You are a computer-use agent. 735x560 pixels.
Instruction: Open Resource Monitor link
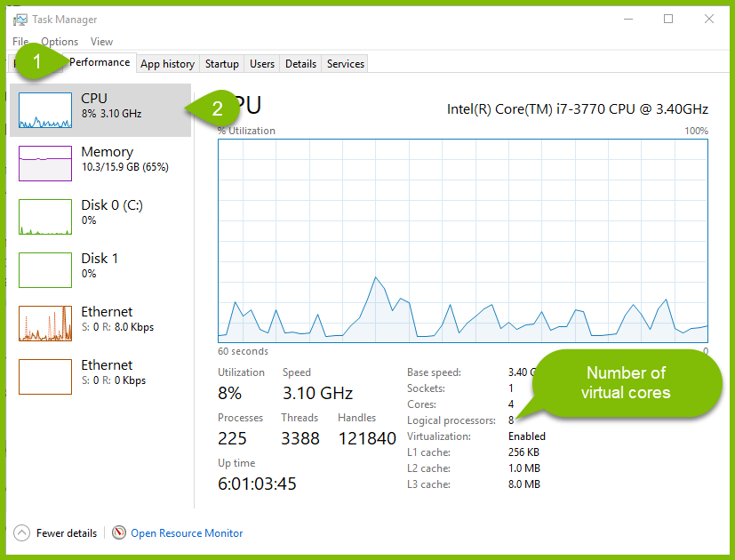[187, 533]
